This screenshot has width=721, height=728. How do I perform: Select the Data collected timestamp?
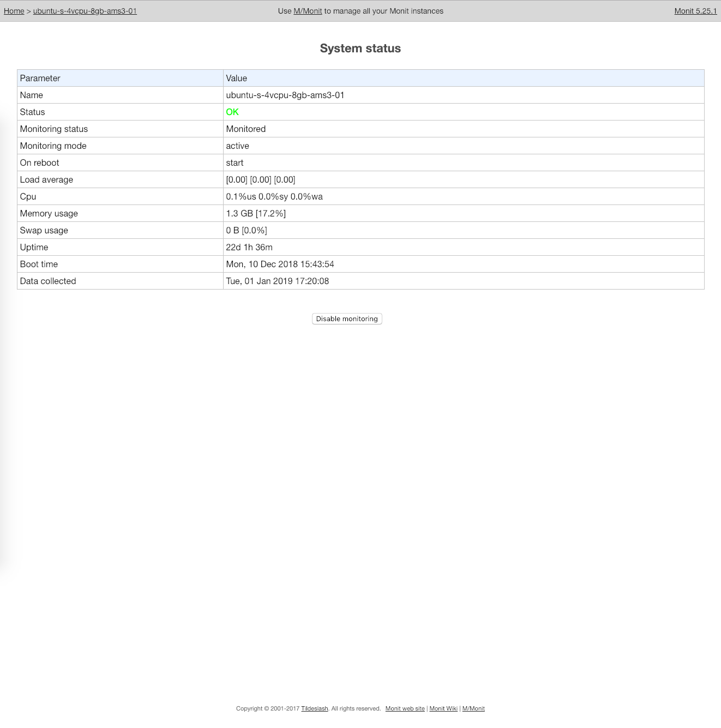[278, 281]
